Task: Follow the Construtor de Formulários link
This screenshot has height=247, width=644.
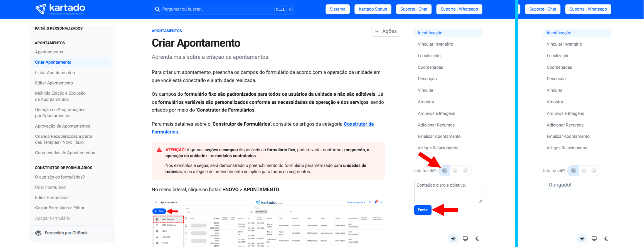Action: 359,124
